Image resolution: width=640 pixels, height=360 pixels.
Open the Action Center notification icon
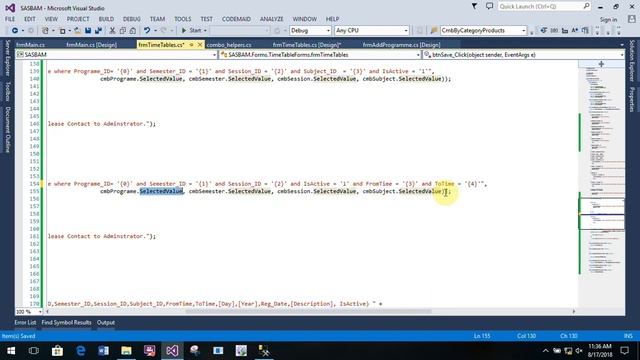point(624,351)
